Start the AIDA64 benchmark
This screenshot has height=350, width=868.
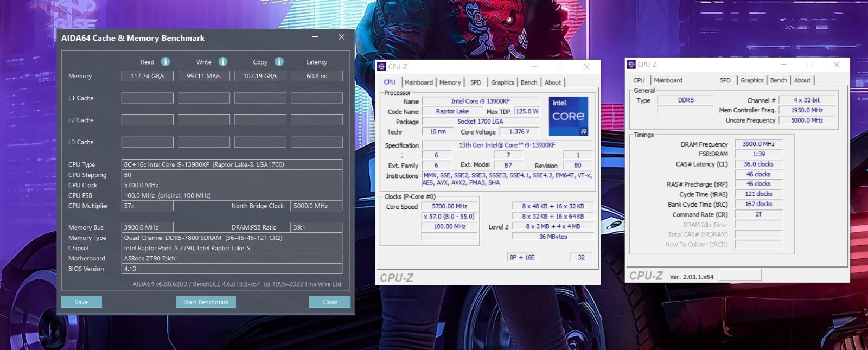pos(206,302)
